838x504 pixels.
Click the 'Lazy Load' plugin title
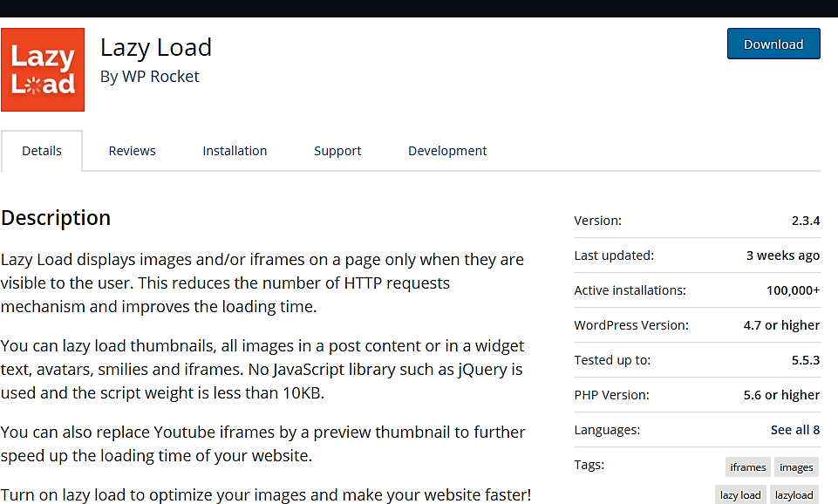[156, 48]
